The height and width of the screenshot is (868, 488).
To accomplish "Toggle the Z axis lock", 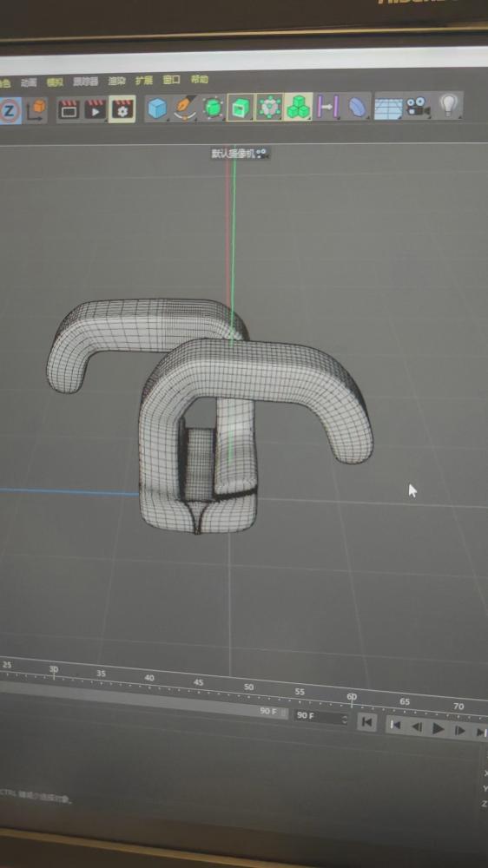I will coord(10,111).
